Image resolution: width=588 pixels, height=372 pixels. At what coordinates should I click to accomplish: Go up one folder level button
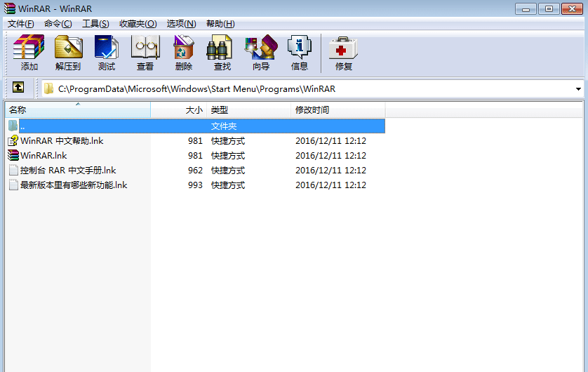[x=18, y=88]
